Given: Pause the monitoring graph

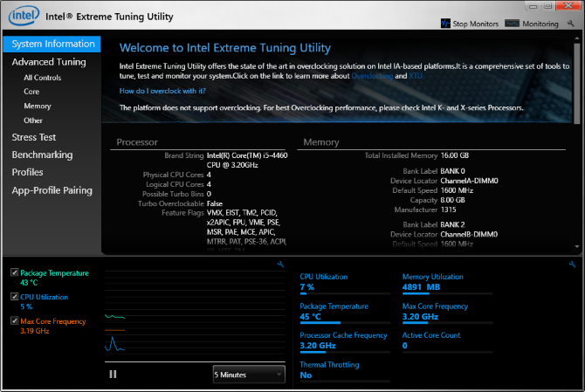Looking at the screenshot, I should click(x=113, y=374).
